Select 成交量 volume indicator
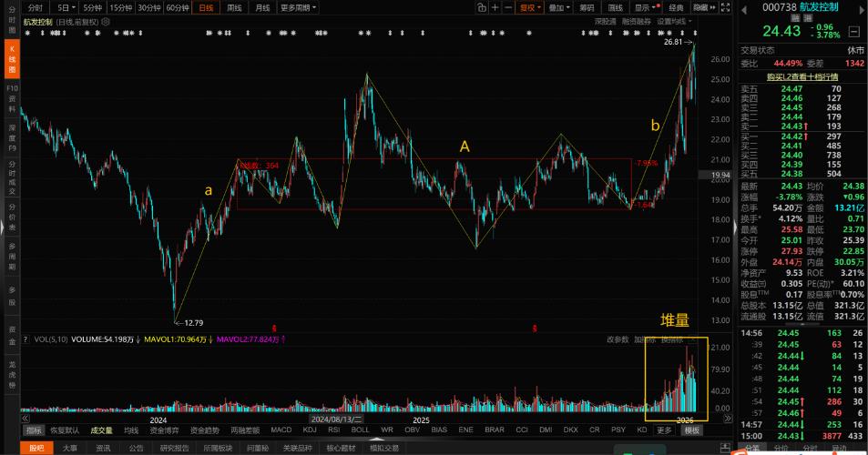868x455 pixels. (101, 430)
